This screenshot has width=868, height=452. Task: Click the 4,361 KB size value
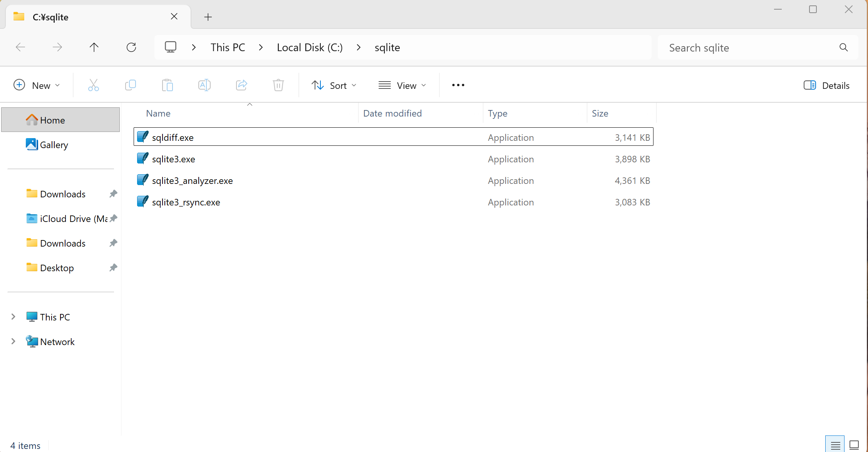coord(632,180)
